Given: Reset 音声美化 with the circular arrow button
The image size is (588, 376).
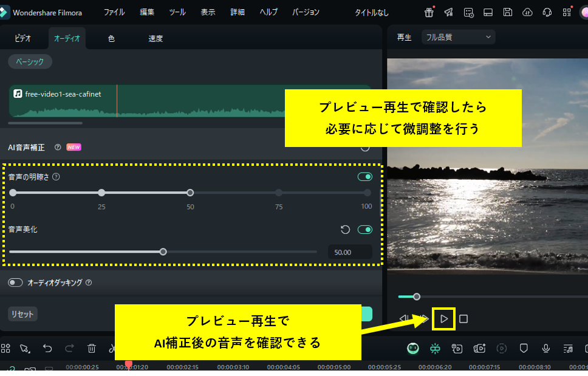Looking at the screenshot, I should (x=346, y=230).
